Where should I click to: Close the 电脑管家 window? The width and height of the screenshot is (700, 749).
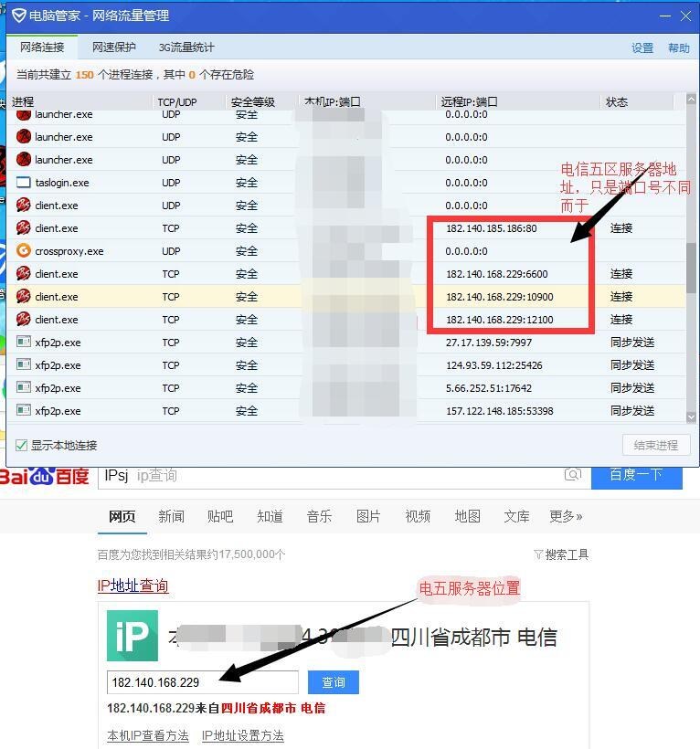click(686, 16)
